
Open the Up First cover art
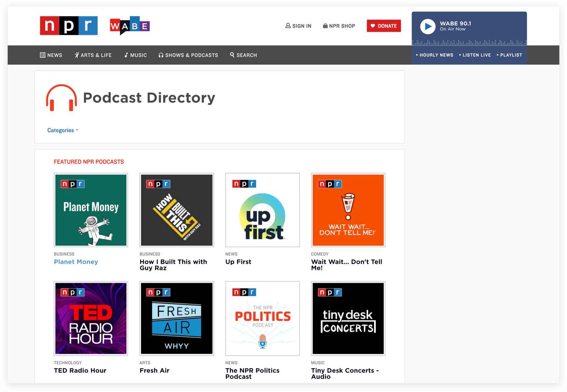click(262, 210)
